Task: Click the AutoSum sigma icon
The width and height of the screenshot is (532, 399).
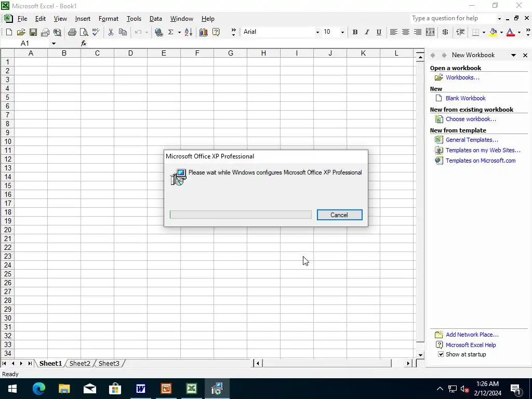Action: [170, 32]
